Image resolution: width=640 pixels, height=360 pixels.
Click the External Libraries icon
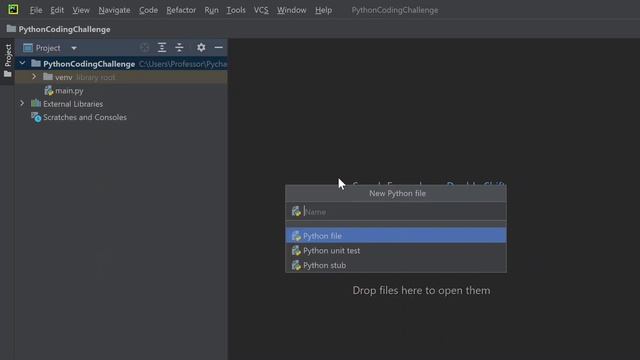(36, 103)
